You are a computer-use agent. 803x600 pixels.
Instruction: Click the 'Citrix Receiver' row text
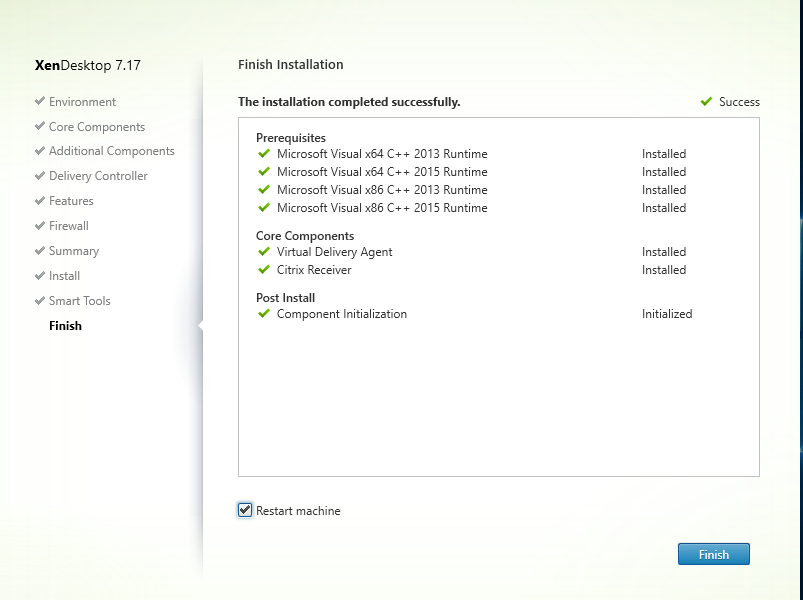pos(314,270)
